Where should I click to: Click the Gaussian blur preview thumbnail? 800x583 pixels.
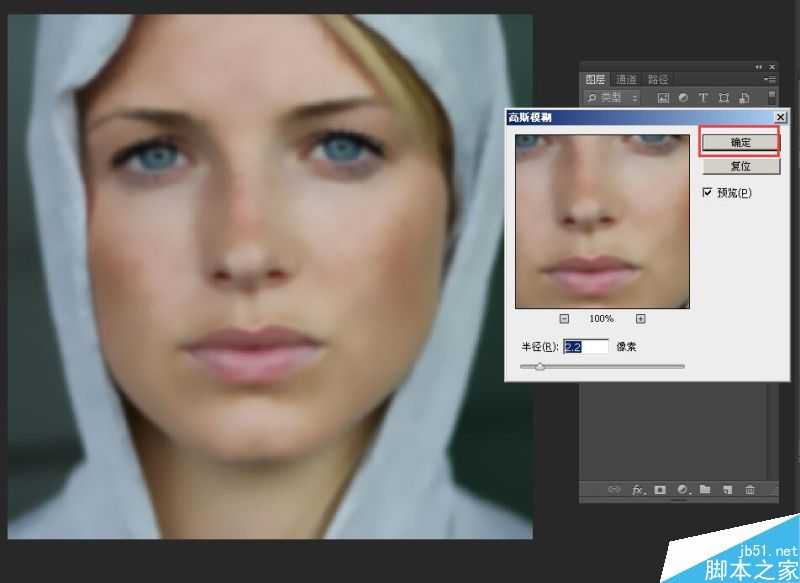[602, 221]
